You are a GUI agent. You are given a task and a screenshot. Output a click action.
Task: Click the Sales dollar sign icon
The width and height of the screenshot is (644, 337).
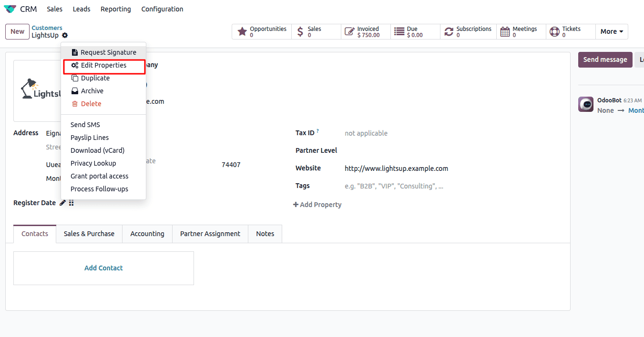click(300, 32)
